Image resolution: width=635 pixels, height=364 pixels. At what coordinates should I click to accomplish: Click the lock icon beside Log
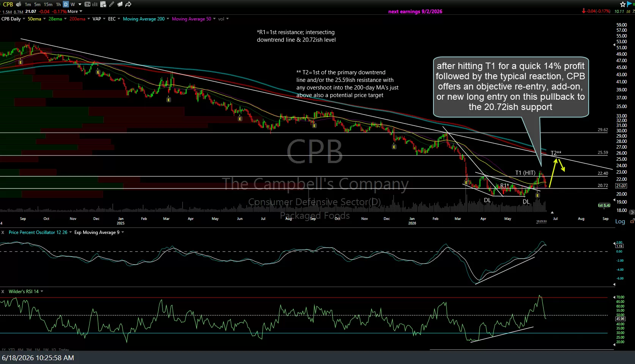click(x=632, y=221)
